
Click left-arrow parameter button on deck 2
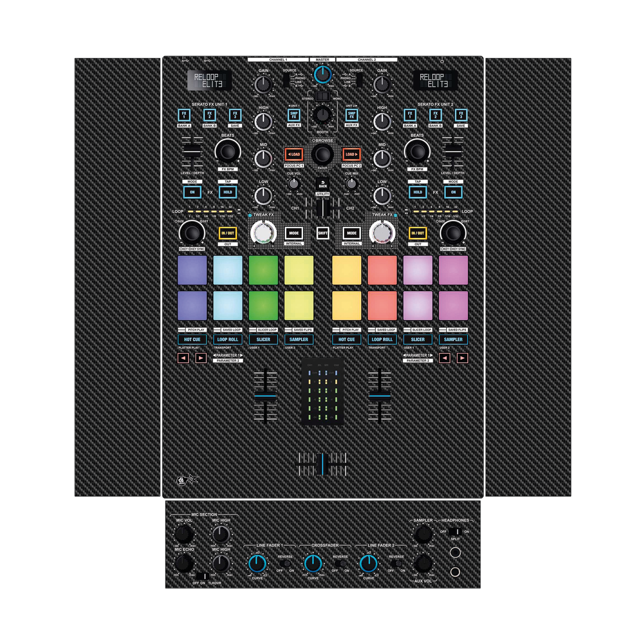(x=444, y=358)
